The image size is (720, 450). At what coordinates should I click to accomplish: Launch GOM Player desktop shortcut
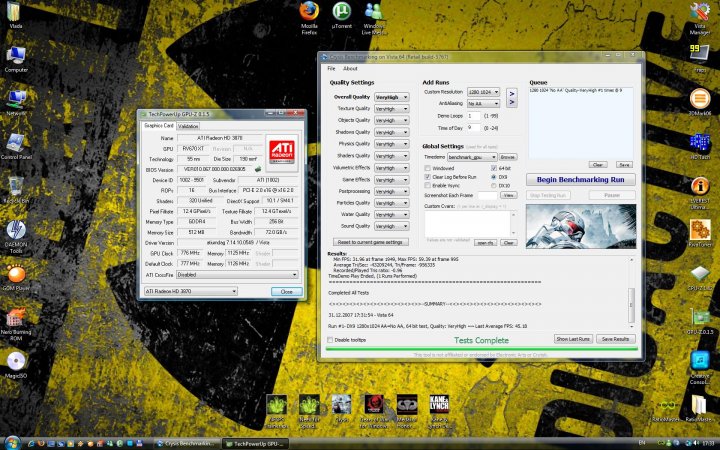[16, 278]
